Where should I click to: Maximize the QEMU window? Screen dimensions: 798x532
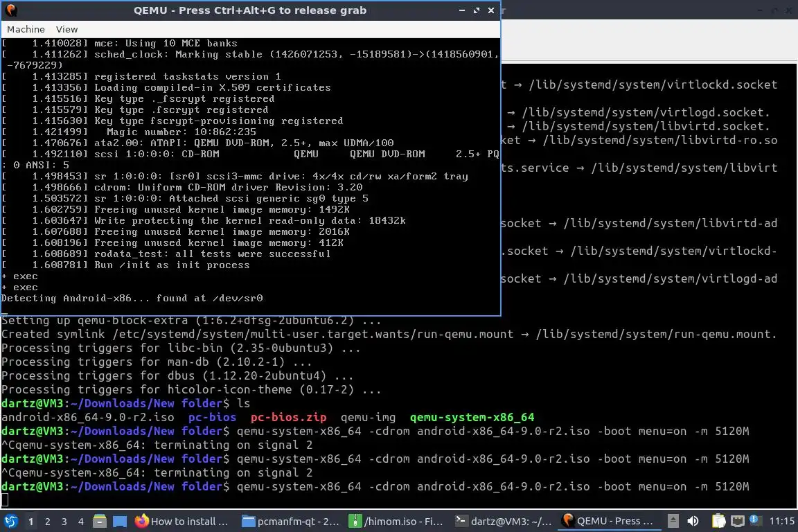477,10
